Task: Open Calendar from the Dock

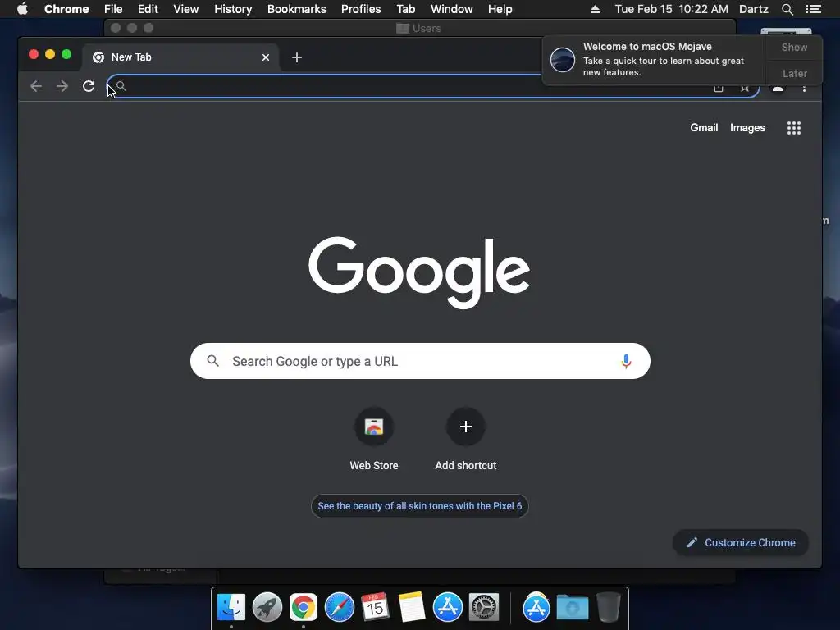Action: [375, 607]
